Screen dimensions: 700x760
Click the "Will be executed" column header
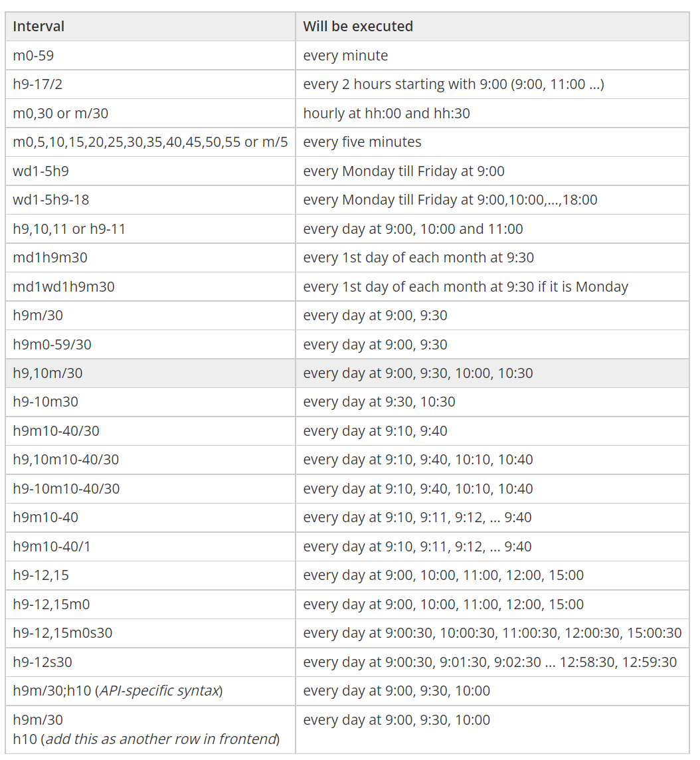(358, 27)
